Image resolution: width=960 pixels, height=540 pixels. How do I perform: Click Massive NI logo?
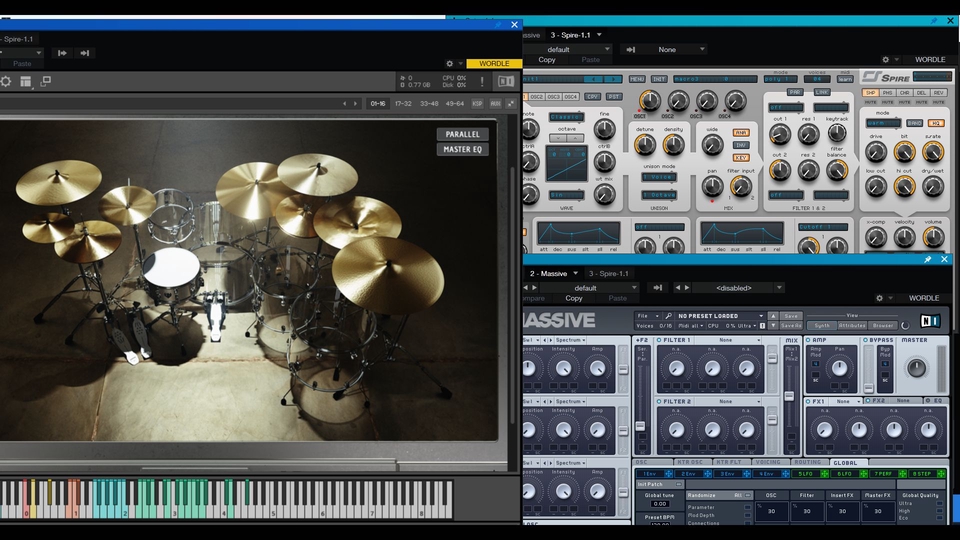click(x=930, y=321)
